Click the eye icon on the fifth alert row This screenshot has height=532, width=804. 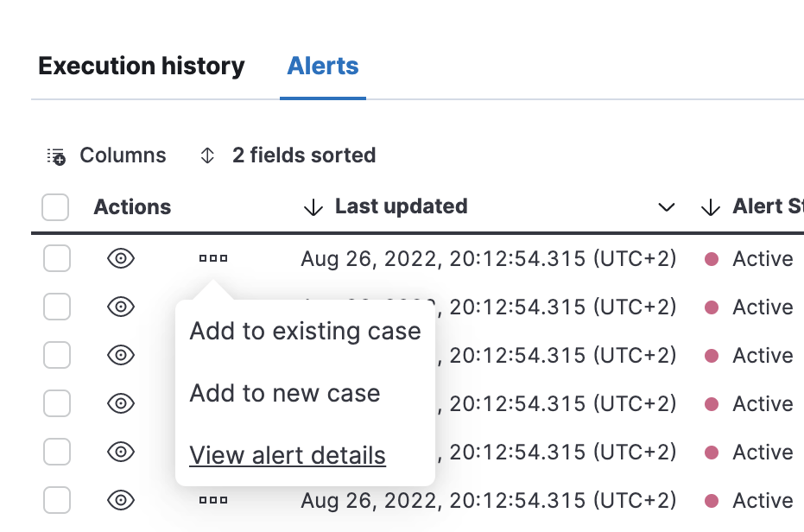click(x=120, y=452)
